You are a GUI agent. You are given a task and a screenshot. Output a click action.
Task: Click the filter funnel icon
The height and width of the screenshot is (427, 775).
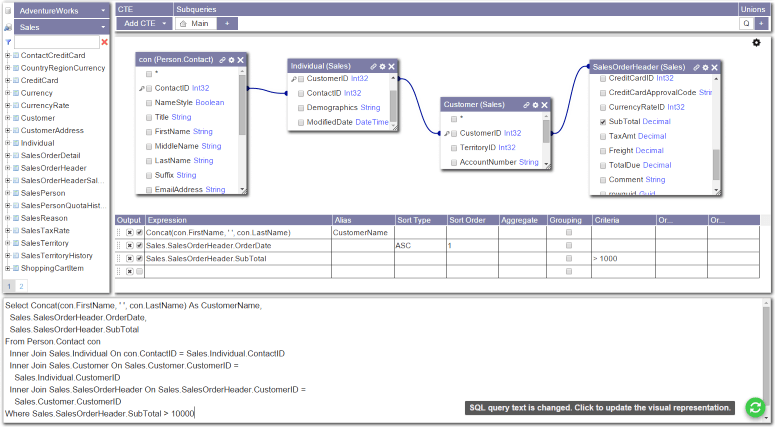point(8,43)
